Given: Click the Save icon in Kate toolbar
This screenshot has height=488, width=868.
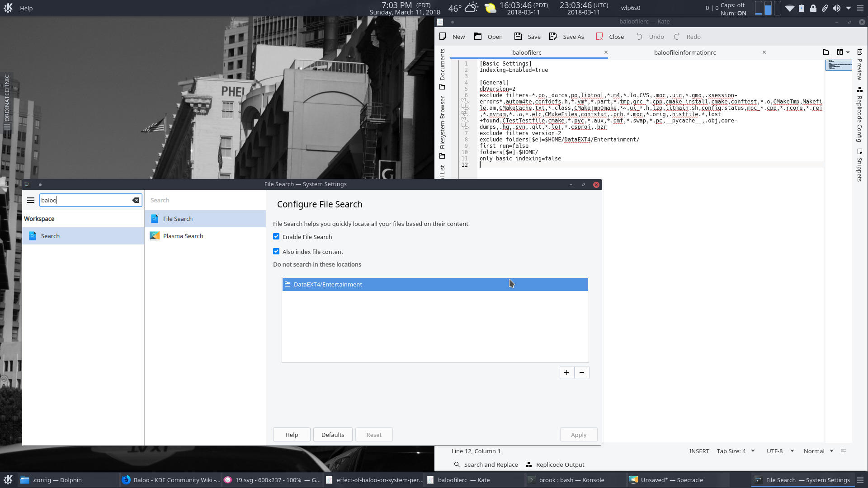Looking at the screenshot, I should pos(518,37).
